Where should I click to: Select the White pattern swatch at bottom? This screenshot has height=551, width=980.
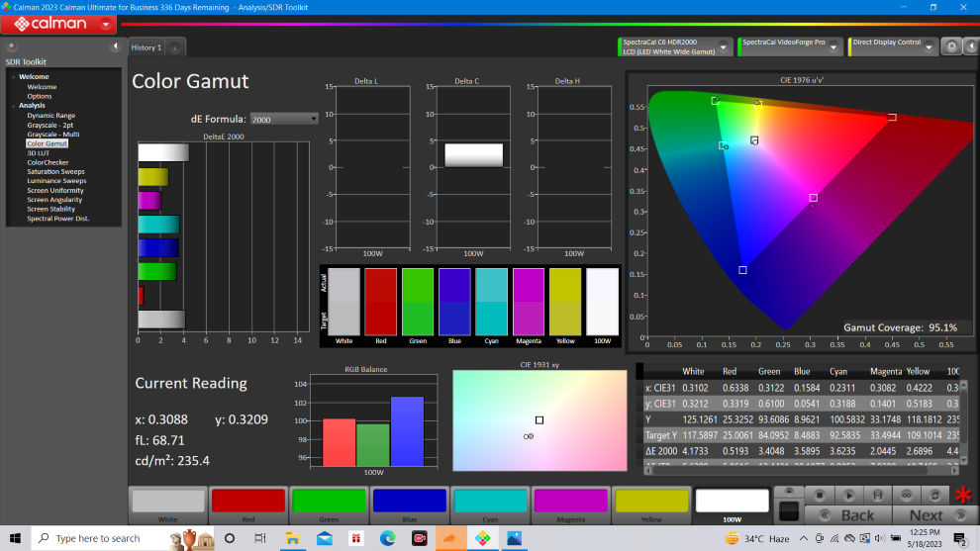(168, 505)
